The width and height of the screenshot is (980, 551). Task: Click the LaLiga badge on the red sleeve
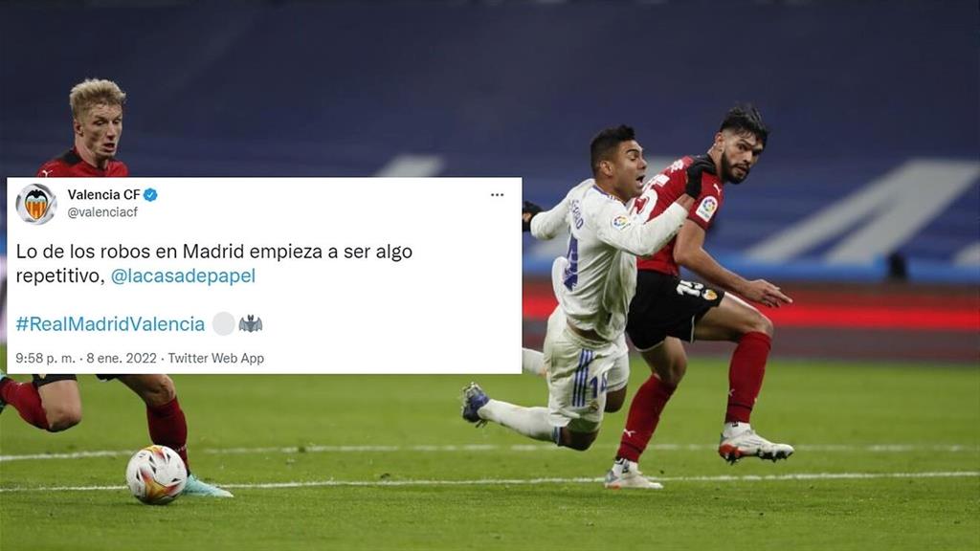click(707, 208)
